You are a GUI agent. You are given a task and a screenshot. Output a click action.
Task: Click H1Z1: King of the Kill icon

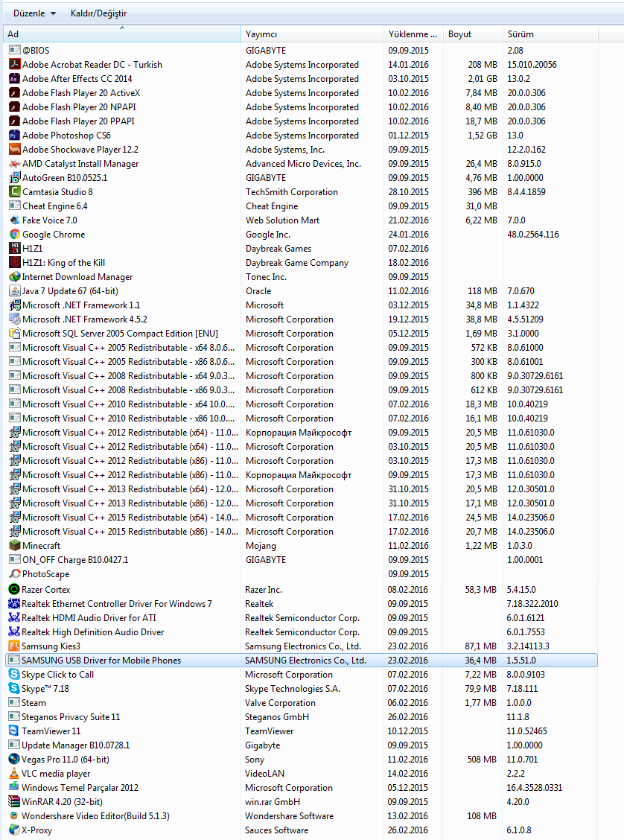pyautogui.click(x=14, y=262)
